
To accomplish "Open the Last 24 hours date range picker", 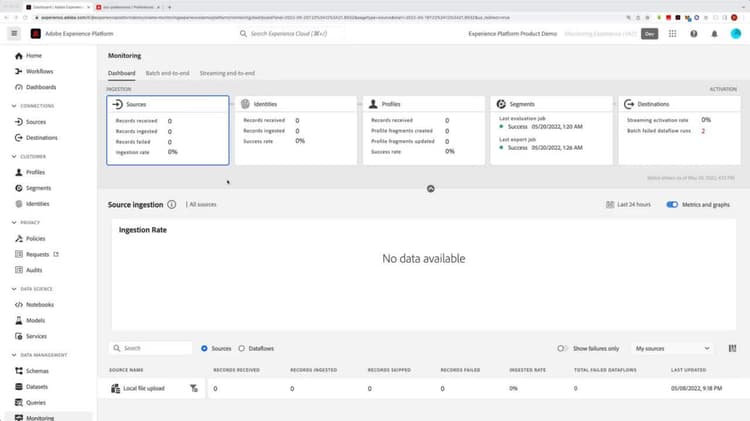I will coord(628,205).
